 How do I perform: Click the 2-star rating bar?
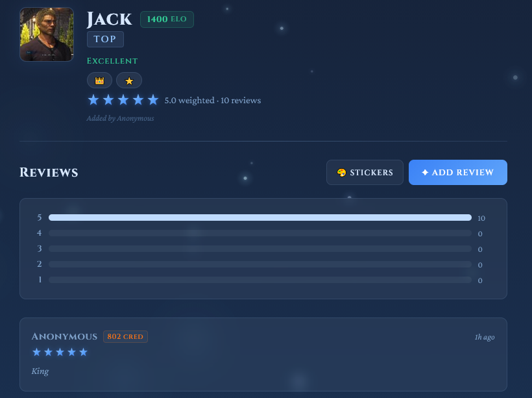coord(260,264)
